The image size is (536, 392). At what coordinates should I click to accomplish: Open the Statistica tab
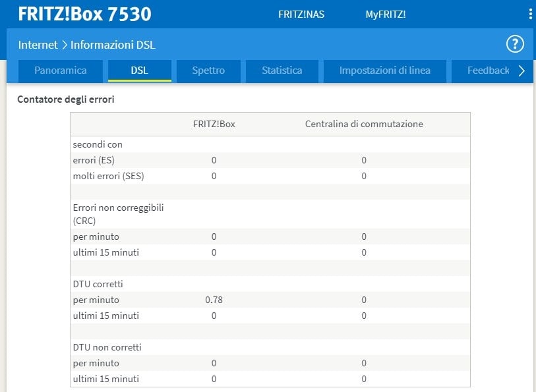282,70
